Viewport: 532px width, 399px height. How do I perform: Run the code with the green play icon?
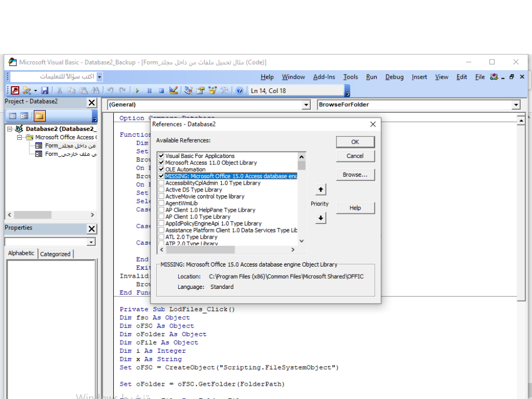(137, 90)
